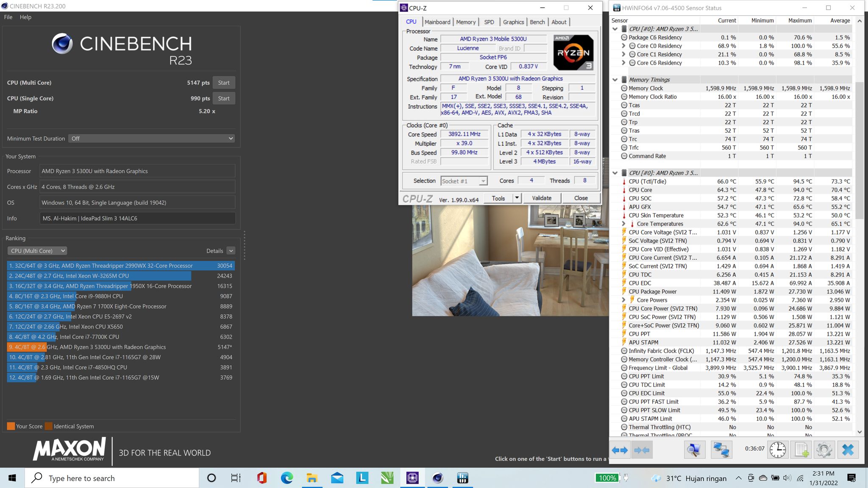Launch Office from the taskbar
This screenshot has width=868, height=488.
pos(262,478)
